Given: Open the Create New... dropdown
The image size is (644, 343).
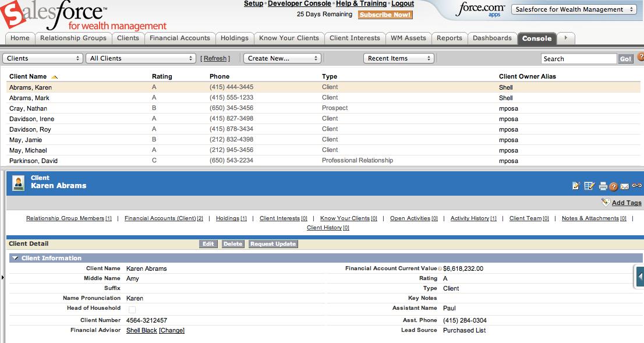Looking at the screenshot, I should [282, 58].
